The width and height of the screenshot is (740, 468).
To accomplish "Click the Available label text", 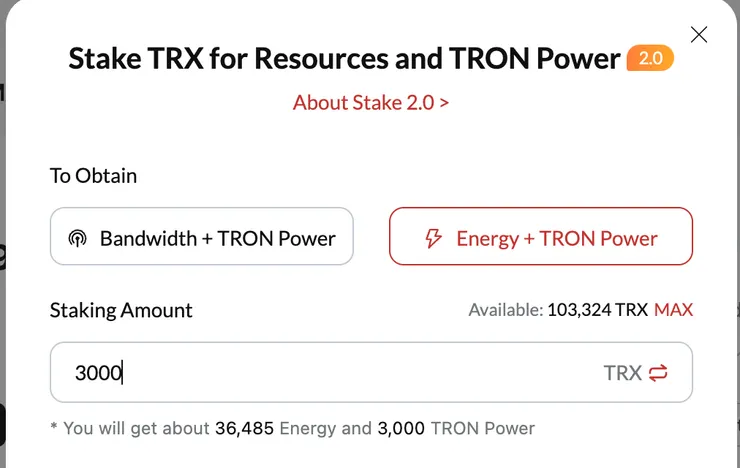I will 505,310.
